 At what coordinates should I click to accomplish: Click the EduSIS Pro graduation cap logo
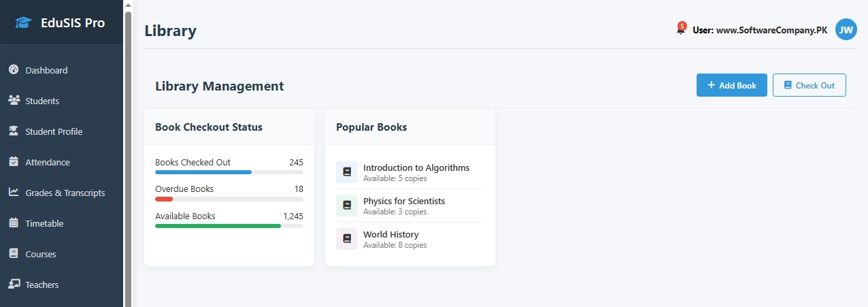(24, 23)
